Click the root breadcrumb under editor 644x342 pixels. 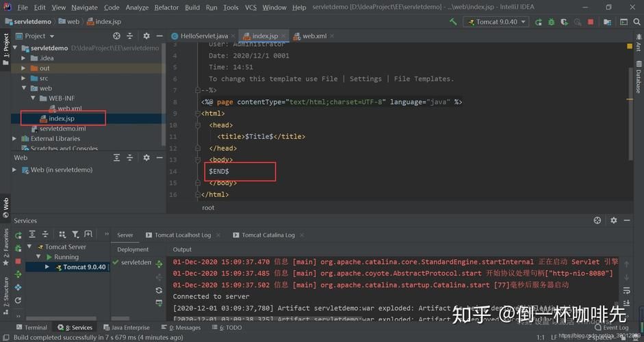point(208,208)
